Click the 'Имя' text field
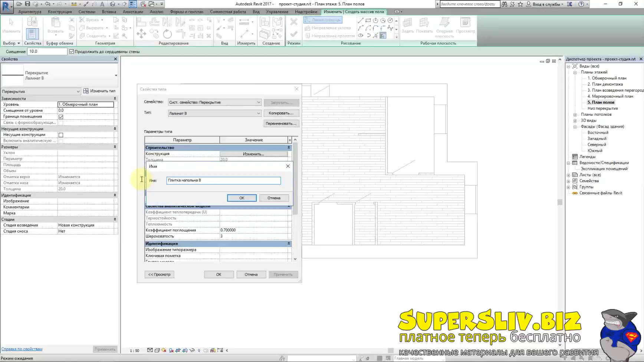 223,181
